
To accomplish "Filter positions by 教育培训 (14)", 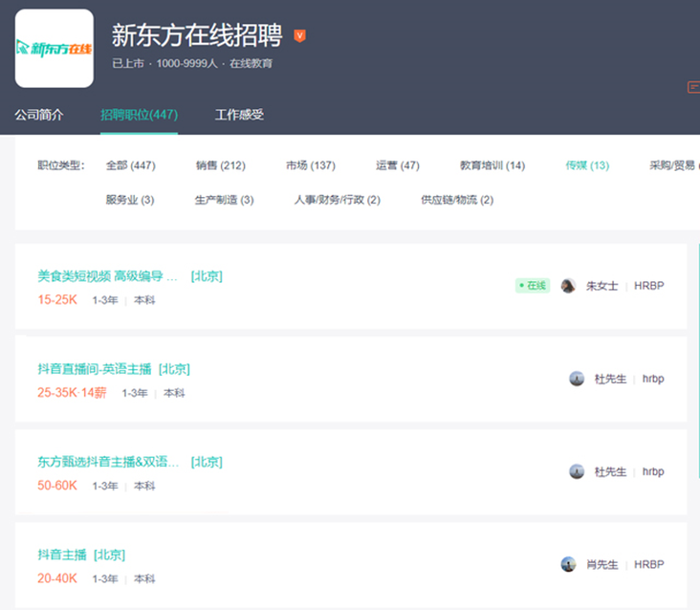I will 492,165.
